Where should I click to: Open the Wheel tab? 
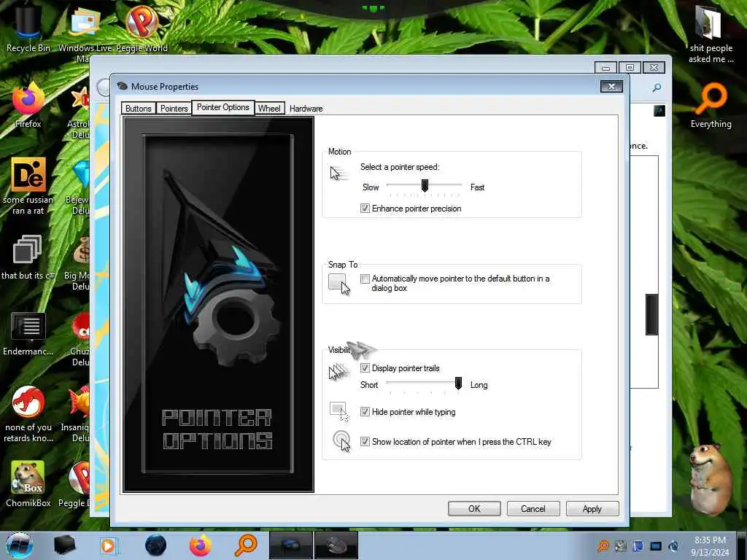269,108
